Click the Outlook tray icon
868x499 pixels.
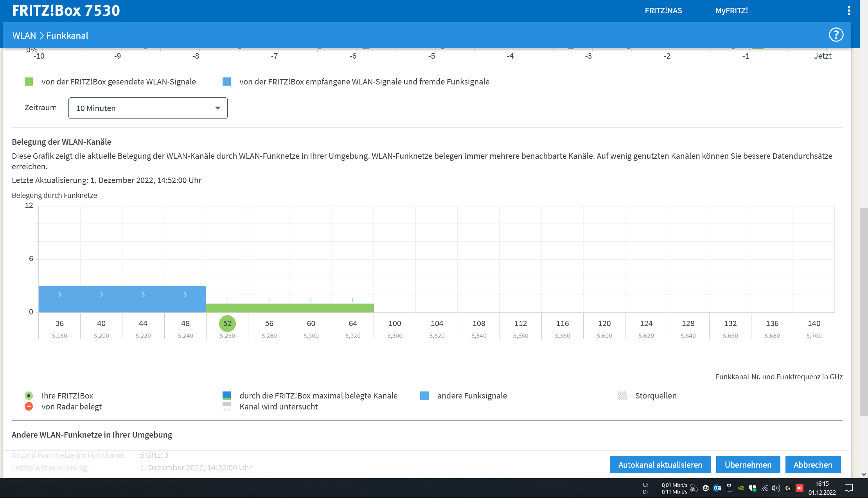click(717, 488)
